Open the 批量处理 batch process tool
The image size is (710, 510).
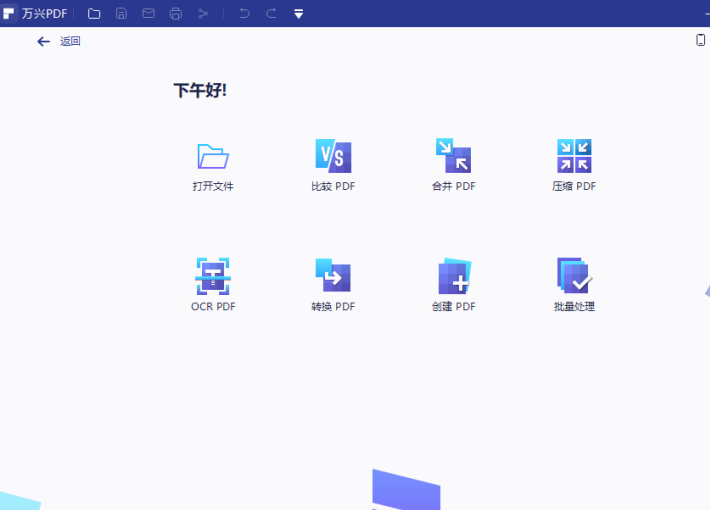574,276
